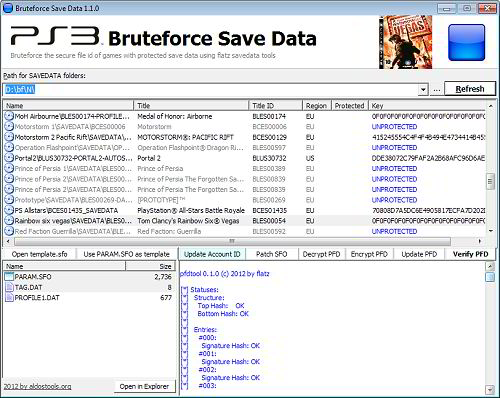The height and width of the screenshot is (398, 500).
Task: Click the disc icon beside Prince of Persia 1
Action: point(9,169)
